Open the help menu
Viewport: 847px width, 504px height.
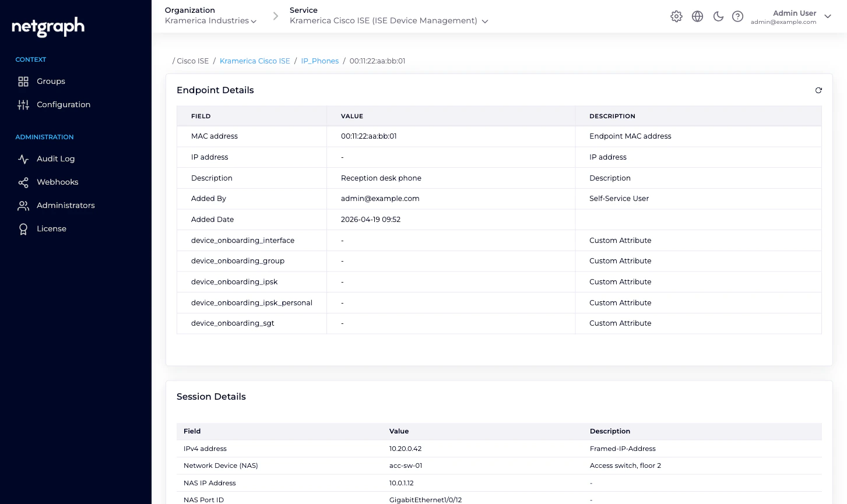click(x=737, y=16)
